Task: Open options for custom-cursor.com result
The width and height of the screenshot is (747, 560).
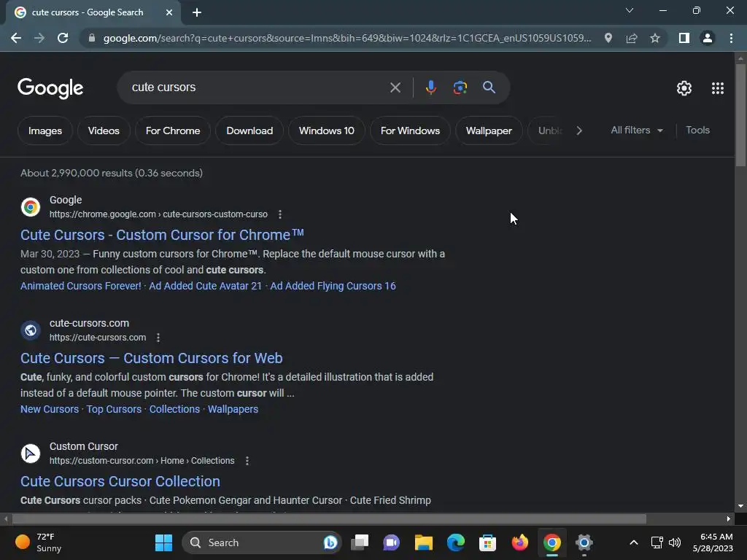Action: pyautogui.click(x=247, y=461)
